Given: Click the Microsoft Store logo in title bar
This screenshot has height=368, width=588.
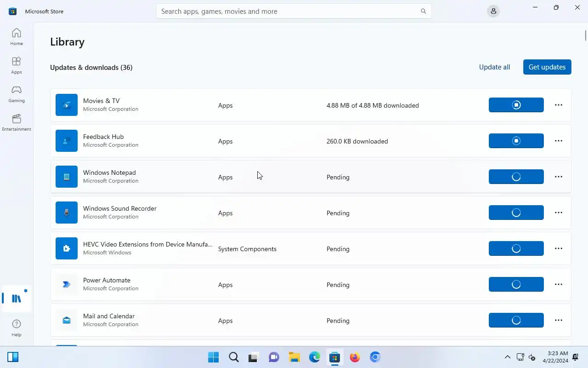Looking at the screenshot, I should pos(12,11).
